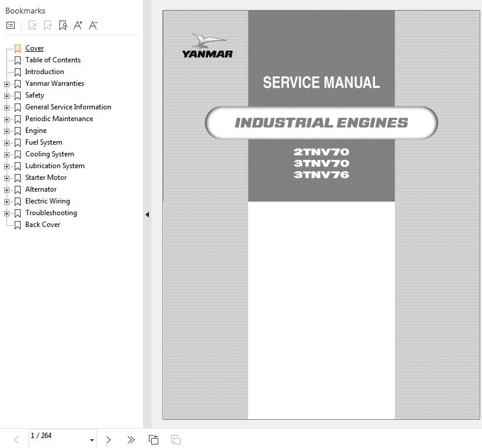Open the bookmarks options menu icon
The image size is (482, 448).
pos(11,25)
